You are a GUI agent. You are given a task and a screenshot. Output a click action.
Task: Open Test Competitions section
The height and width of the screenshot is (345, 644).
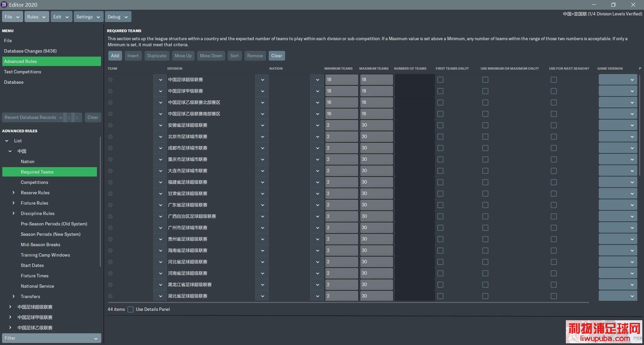pos(51,72)
